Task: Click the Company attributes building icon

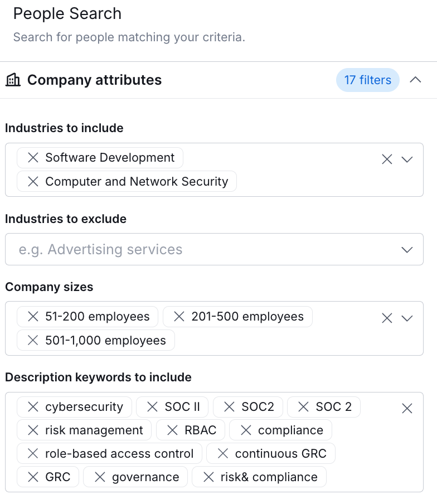Action: 12,80
